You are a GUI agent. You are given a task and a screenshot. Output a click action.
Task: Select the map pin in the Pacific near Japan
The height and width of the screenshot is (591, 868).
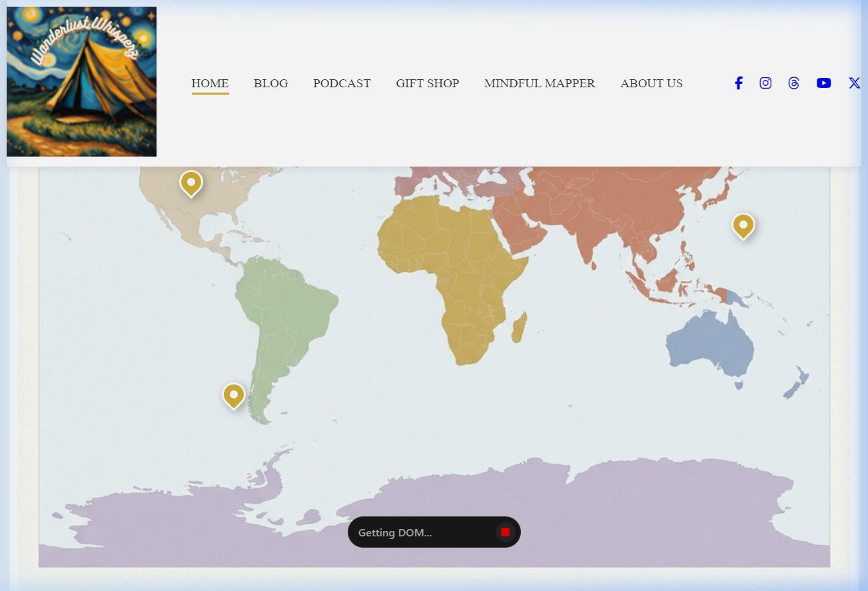coord(743,225)
